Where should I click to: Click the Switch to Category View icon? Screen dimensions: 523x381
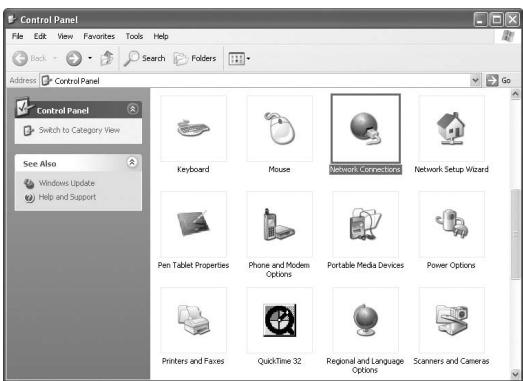click(29, 130)
